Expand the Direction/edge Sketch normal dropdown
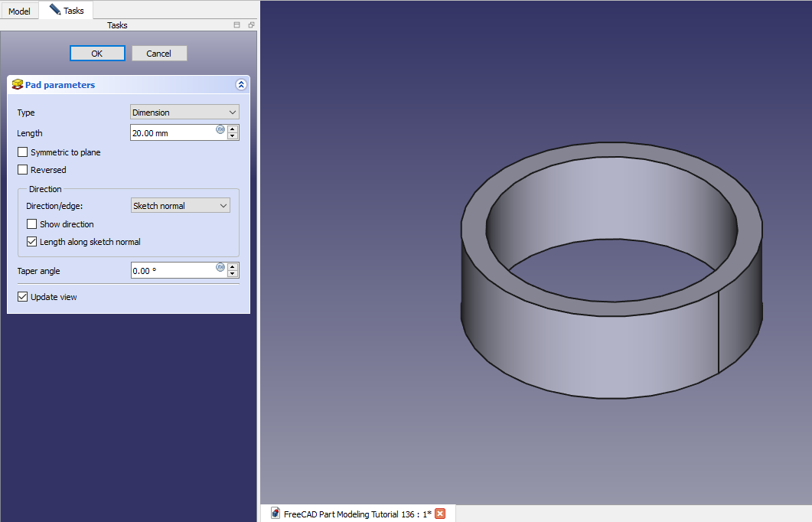 180,206
